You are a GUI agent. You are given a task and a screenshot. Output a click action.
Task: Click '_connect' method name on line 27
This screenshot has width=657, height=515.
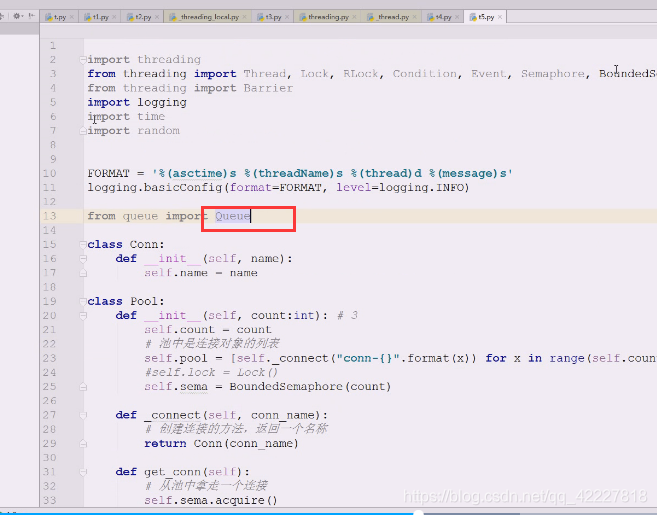[173, 415]
